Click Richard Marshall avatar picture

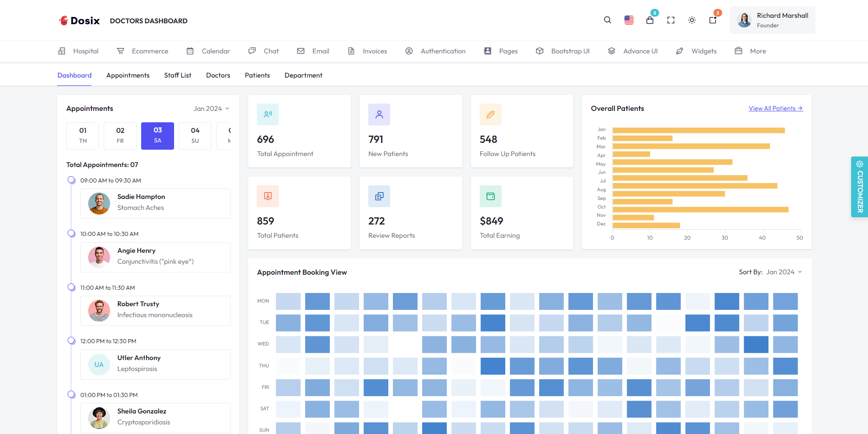click(744, 20)
